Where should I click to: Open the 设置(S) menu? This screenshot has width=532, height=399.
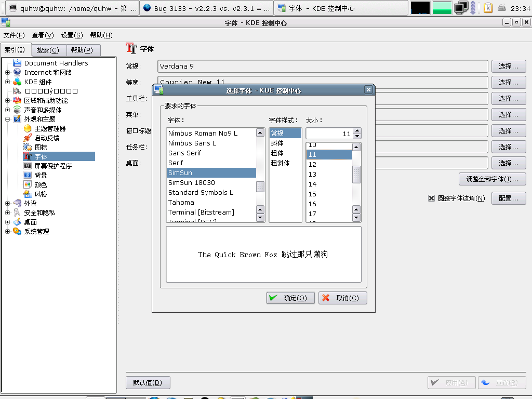tap(72, 35)
